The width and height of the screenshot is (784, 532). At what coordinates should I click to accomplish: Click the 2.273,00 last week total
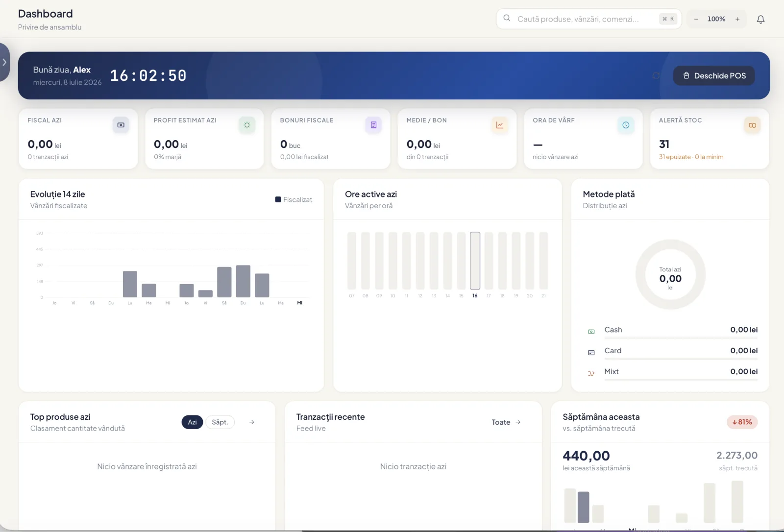point(737,455)
